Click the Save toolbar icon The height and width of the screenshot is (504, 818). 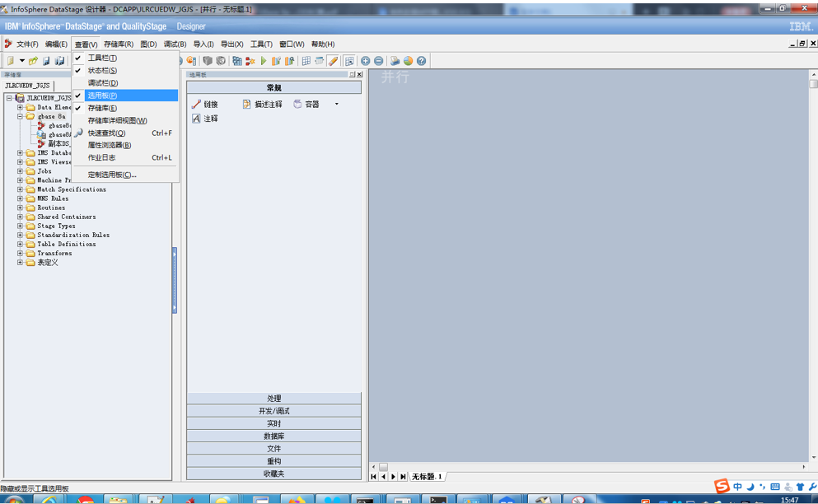[46, 61]
